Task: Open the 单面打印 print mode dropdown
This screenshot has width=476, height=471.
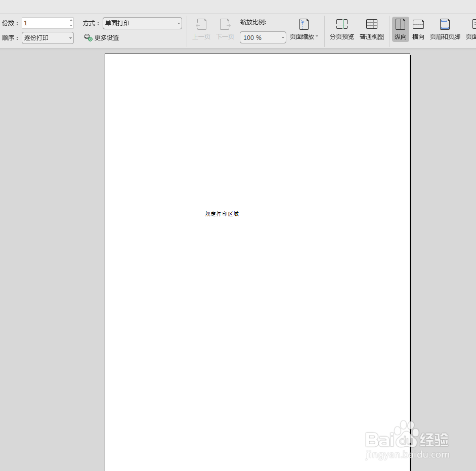Action: (142, 23)
